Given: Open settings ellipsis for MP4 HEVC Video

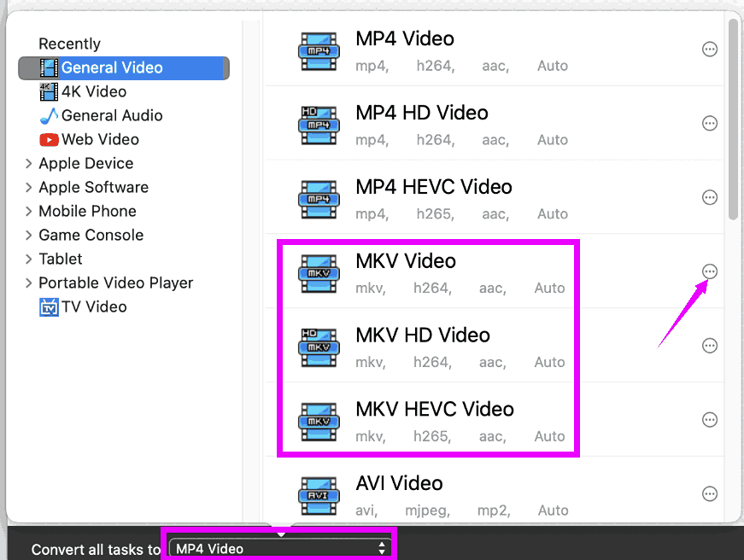Looking at the screenshot, I should (709, 197).
